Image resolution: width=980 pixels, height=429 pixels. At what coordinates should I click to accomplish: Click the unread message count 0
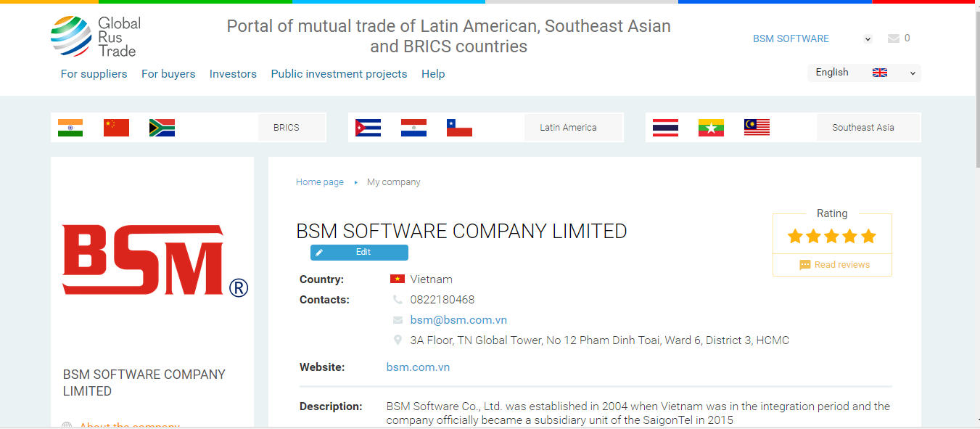pos(907,38)
